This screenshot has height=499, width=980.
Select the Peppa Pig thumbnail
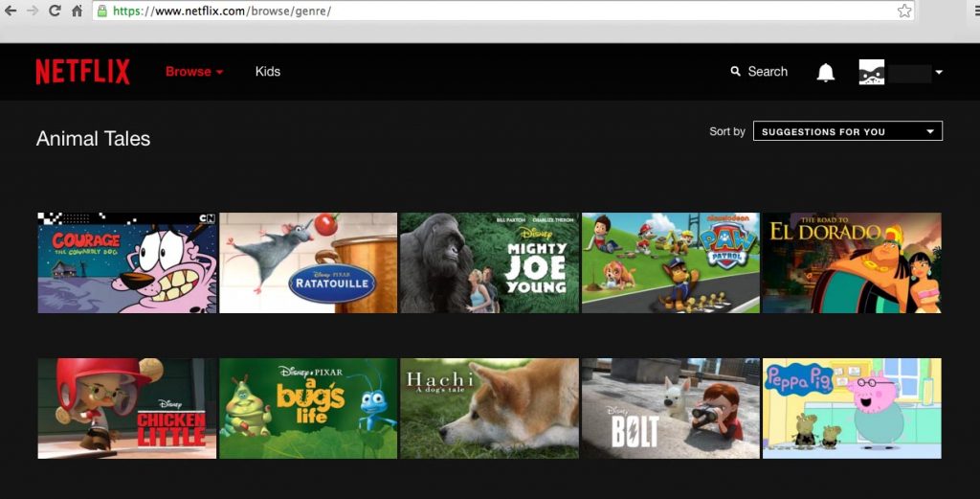[x=852, y=408]
